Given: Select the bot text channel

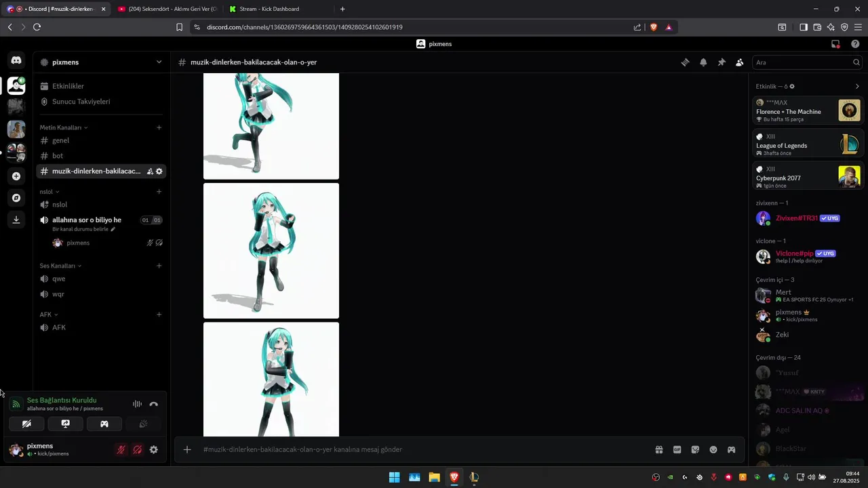Looking at the screenshot, I should tap(101, 156).
